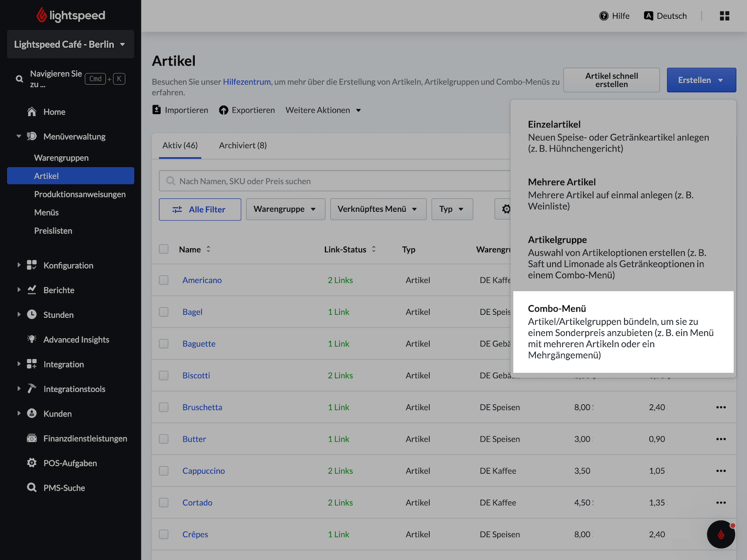Click the Berichte chart icon
Viewport: 747px width, 560px height.
point(32,290)
